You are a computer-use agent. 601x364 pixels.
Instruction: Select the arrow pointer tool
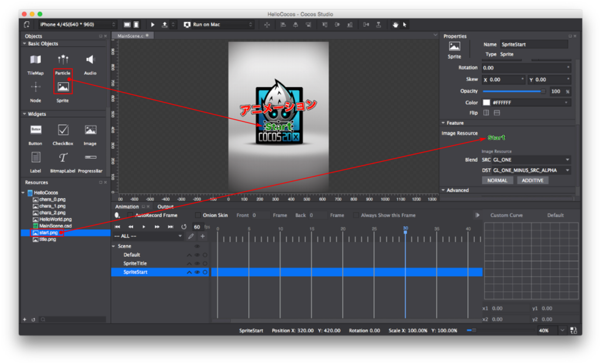tap(404, 25)
